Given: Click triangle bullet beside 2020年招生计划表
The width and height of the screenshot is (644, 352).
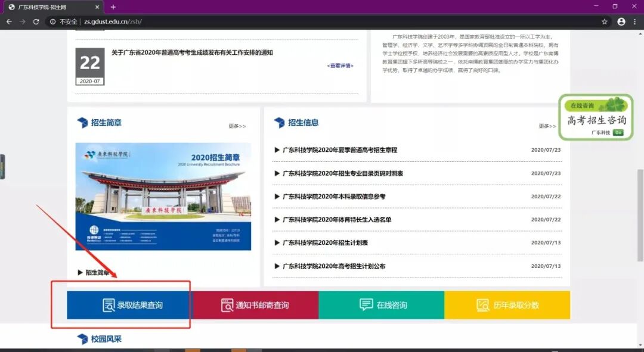Looking at the screenshot, I should click(277, 242).
